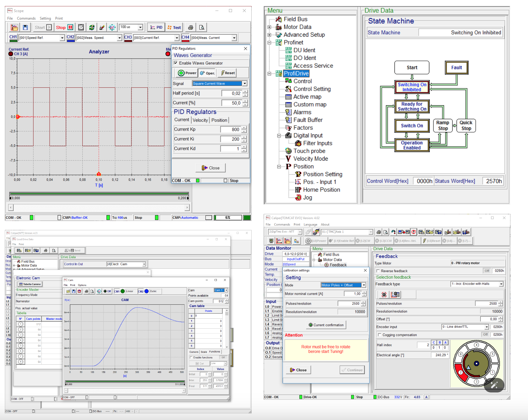Check the Reverse feedback checkbox
Viewport: 528px width, 420px height.
click(378, 271)
